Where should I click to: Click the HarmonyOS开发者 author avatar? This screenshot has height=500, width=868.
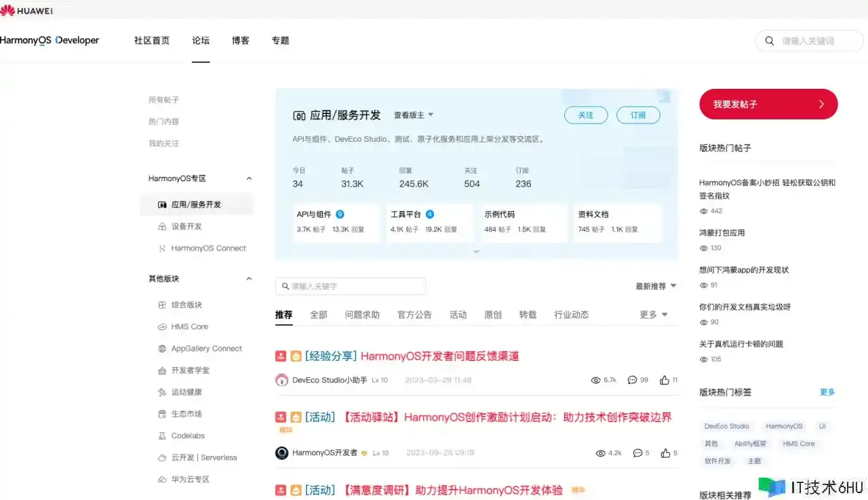[x=282, y=453]
